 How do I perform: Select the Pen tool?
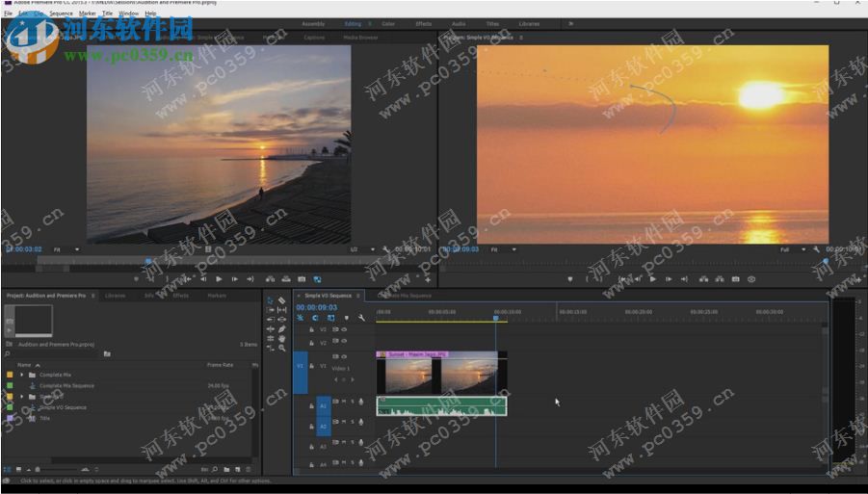(x=281, y=328)
